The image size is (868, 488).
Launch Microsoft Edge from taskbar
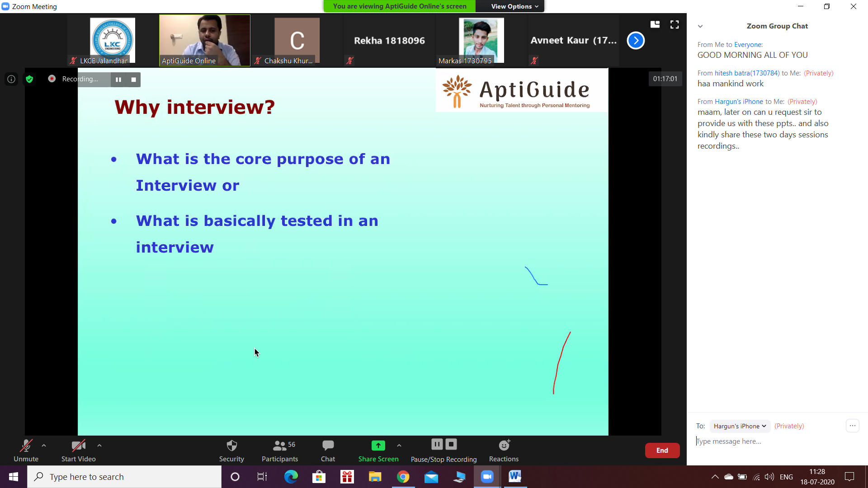point(291,477)
